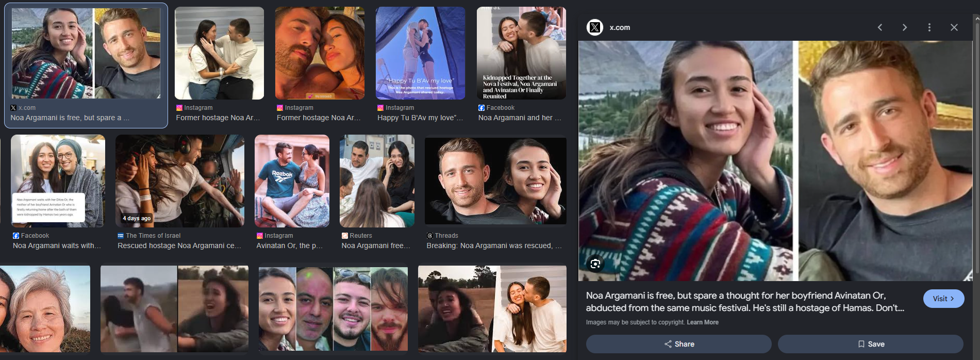The image size is (980, 360).
Task: Click the Google Lens search icon on image
Action: [x=595, y=264]
